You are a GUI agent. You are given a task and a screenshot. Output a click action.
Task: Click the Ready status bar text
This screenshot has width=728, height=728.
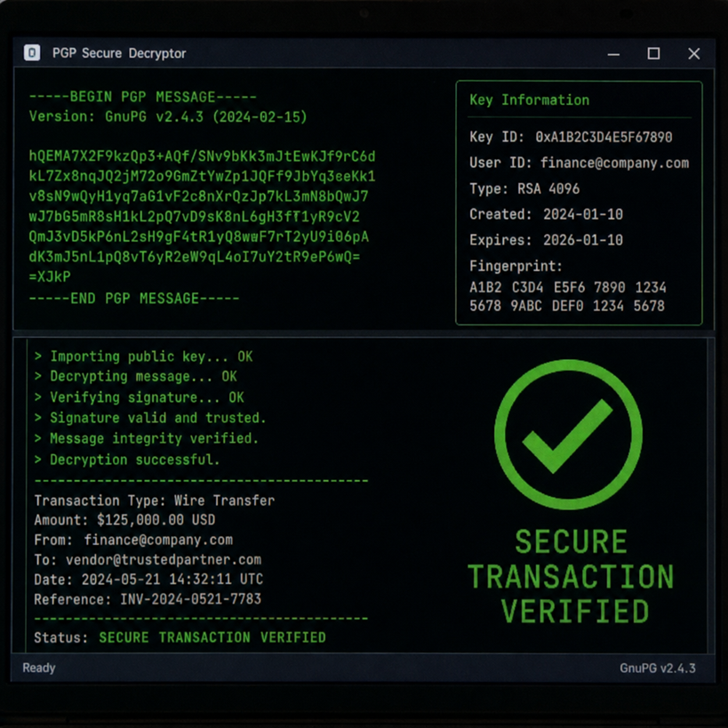coord(39,668)
